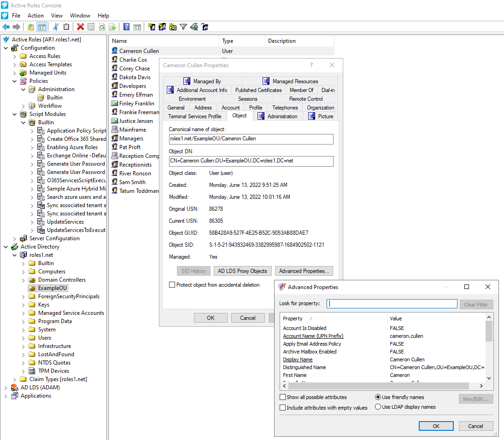Expand the Workflow node

point(23,106)
